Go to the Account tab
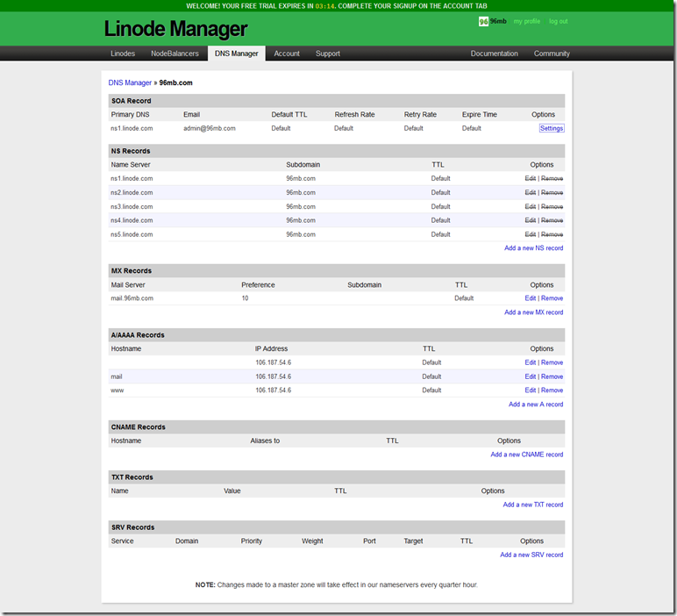This screenshot has width=677, height=616. [287, 54]
